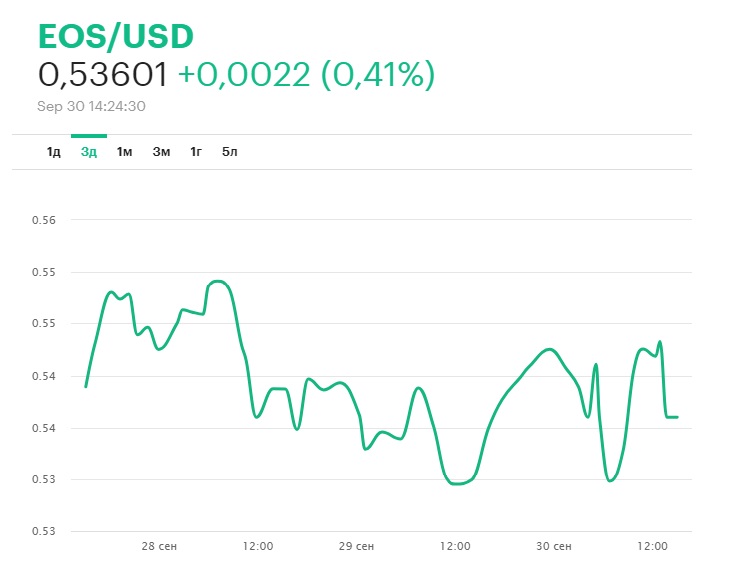Click the starting point of the chart line

click(x=86, y=386)
